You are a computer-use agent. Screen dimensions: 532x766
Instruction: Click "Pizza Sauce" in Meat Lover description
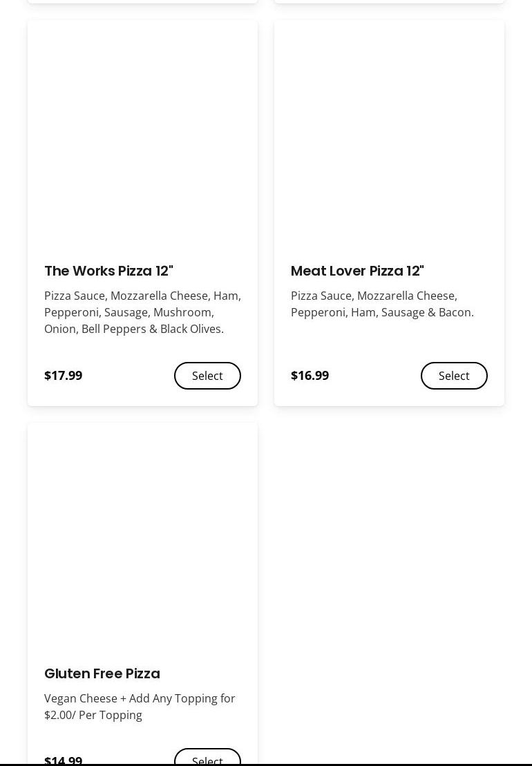[x=321, y=296]
